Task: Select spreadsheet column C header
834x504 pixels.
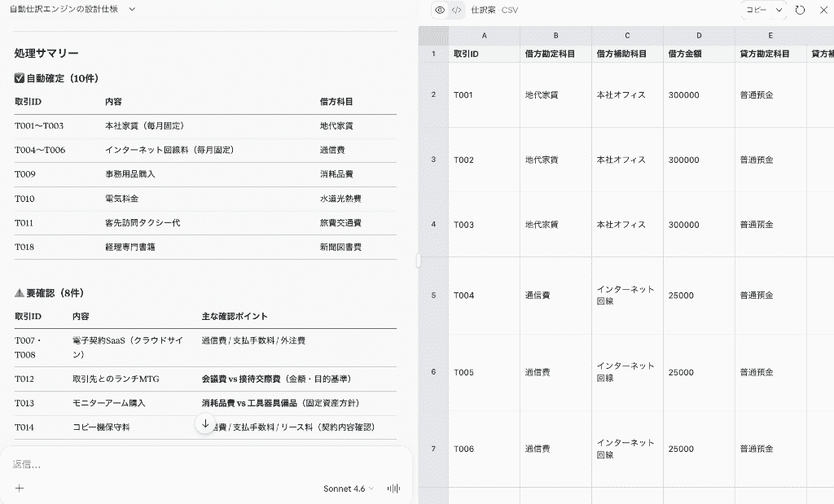Action: coord(628,36)
